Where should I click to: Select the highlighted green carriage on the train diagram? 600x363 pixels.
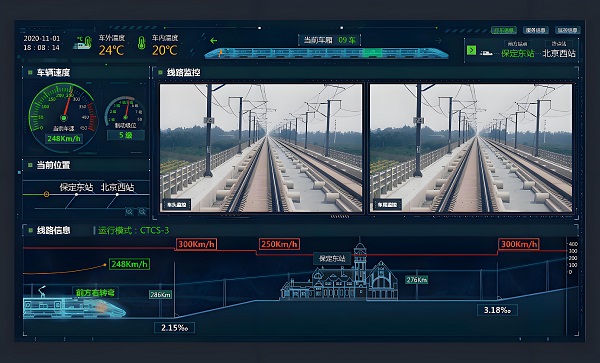372,53
